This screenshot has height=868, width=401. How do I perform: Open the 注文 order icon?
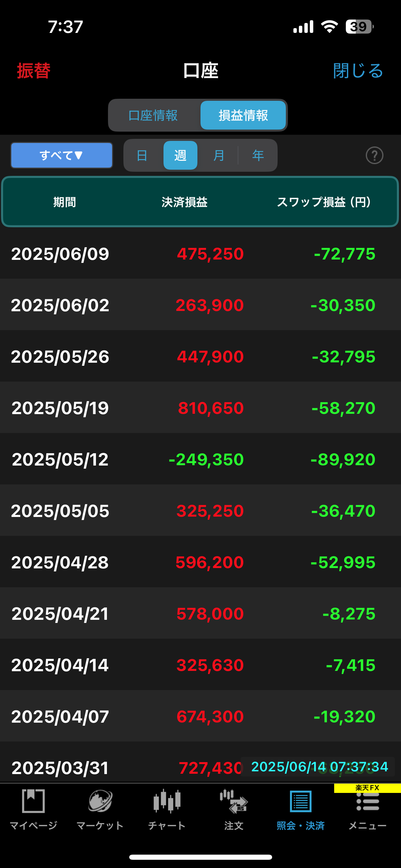234,801
